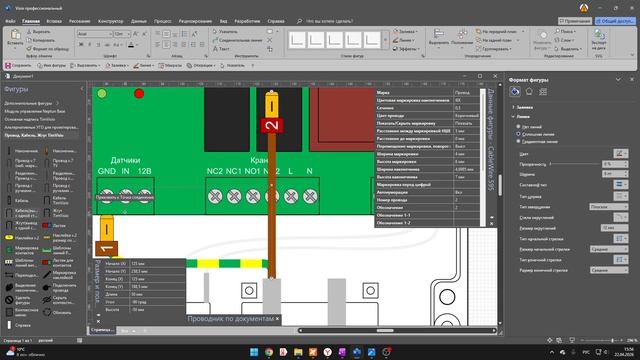Viewport: 640px width, 360px height.
Task: Open the Модуль управления Neptun Base stencil
Action: 35,111
